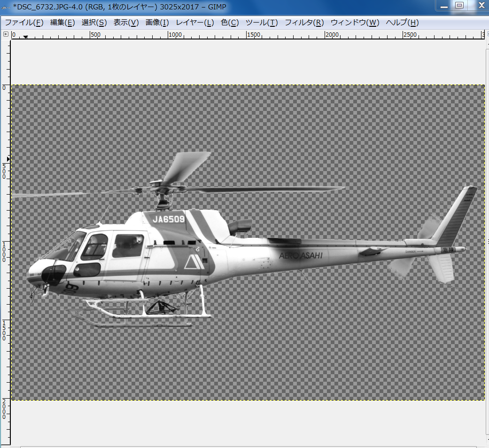
Task: Open the ツール(T) menu
Action: point(262,23)
